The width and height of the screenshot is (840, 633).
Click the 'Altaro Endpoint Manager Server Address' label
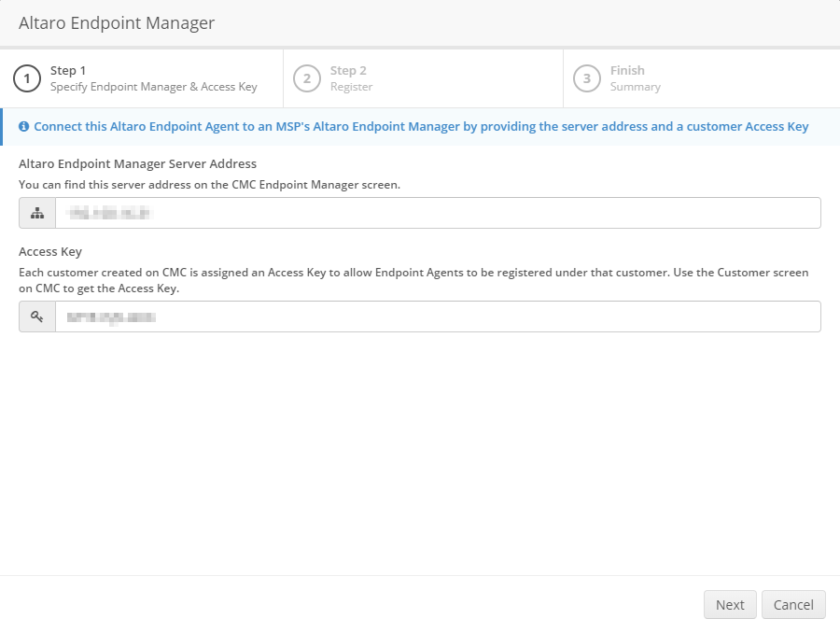click(138, 163)
